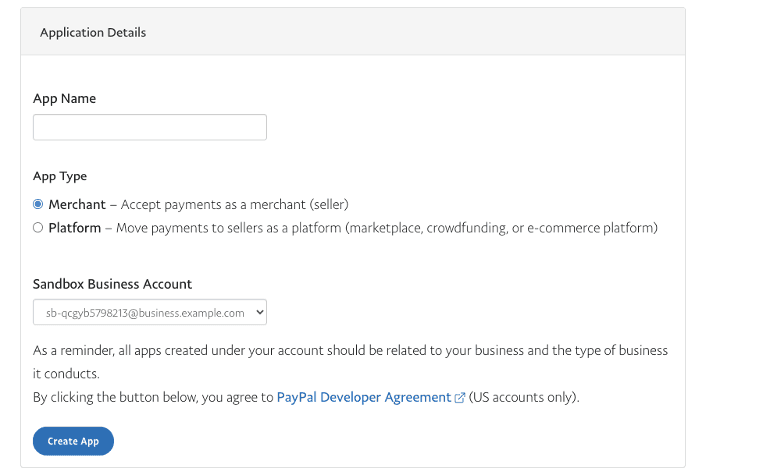Screen dimensions: 770x468
Task: Click the reminder paragraph starting 'As a reminder'
Action: click(350, 351)
